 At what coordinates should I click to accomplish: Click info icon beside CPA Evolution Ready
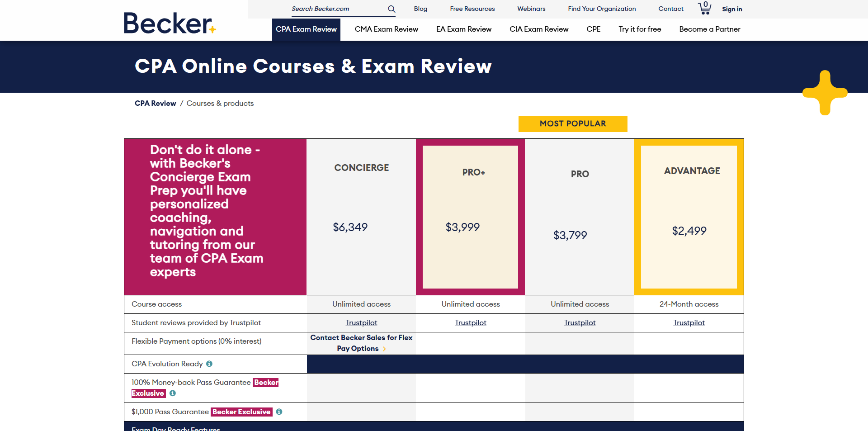pos(209,364)
